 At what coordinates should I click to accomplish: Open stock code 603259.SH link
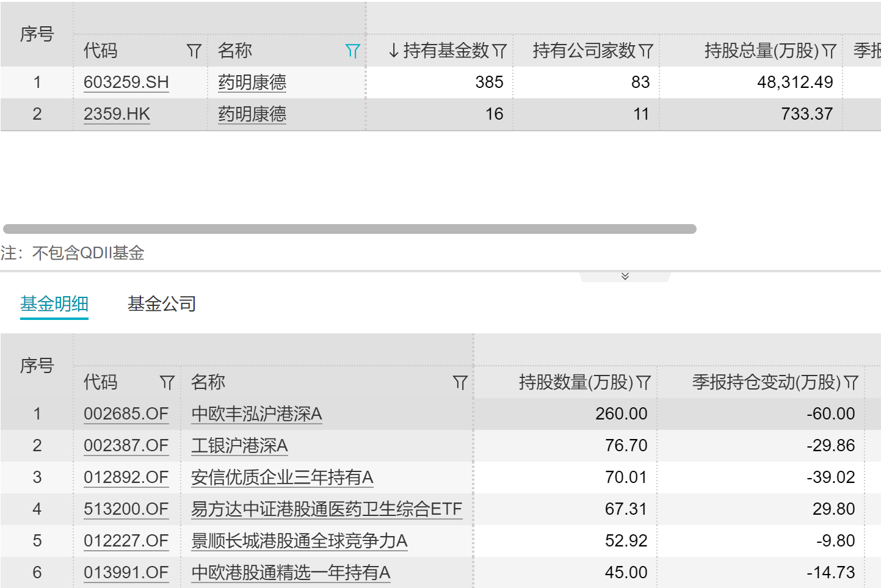click(x=126, y=82)
